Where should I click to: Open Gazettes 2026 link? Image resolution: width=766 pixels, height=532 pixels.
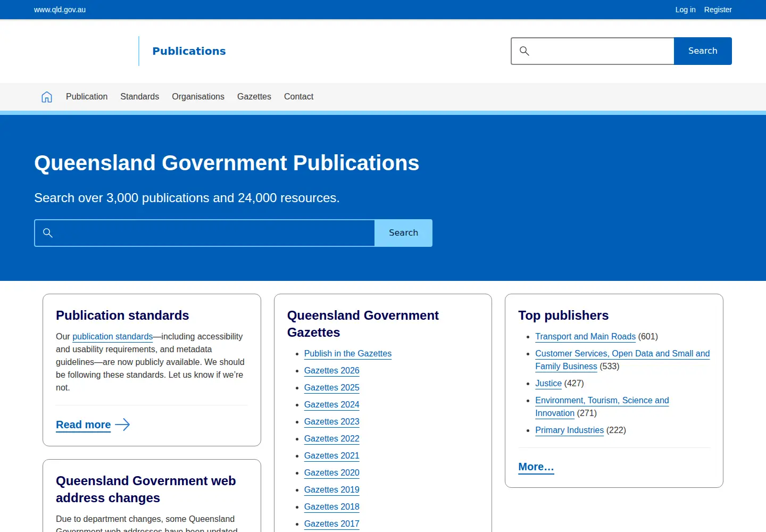(332, 371)
